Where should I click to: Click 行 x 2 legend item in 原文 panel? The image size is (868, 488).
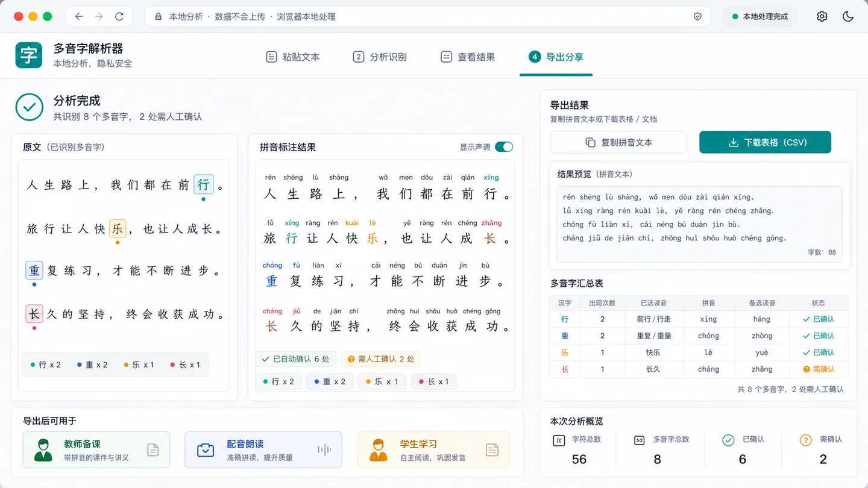pos(46,365)
